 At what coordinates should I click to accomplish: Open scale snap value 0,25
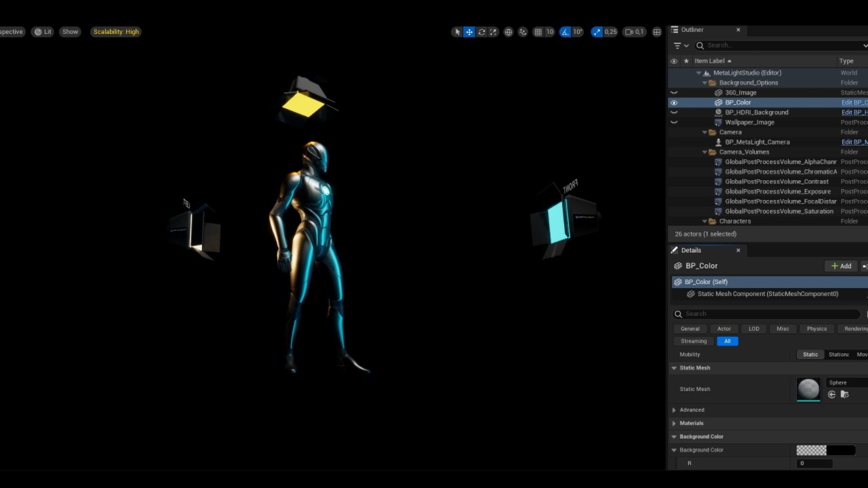tap(610, 32)
